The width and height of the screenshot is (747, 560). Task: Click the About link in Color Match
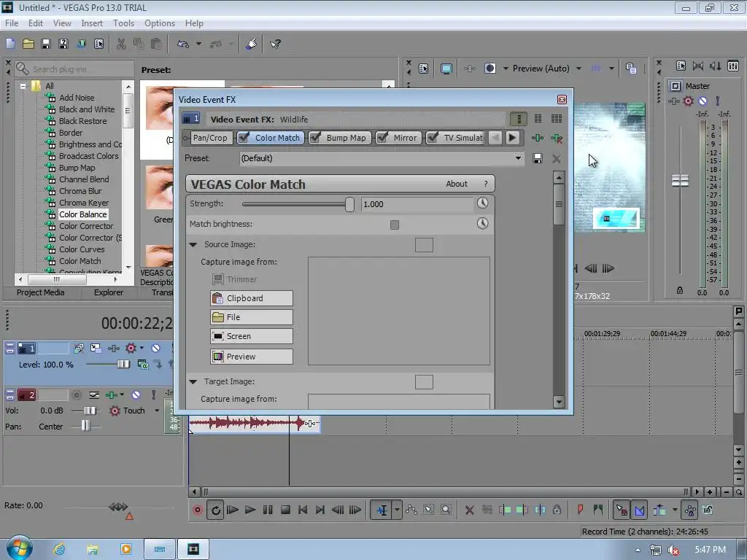457,184
